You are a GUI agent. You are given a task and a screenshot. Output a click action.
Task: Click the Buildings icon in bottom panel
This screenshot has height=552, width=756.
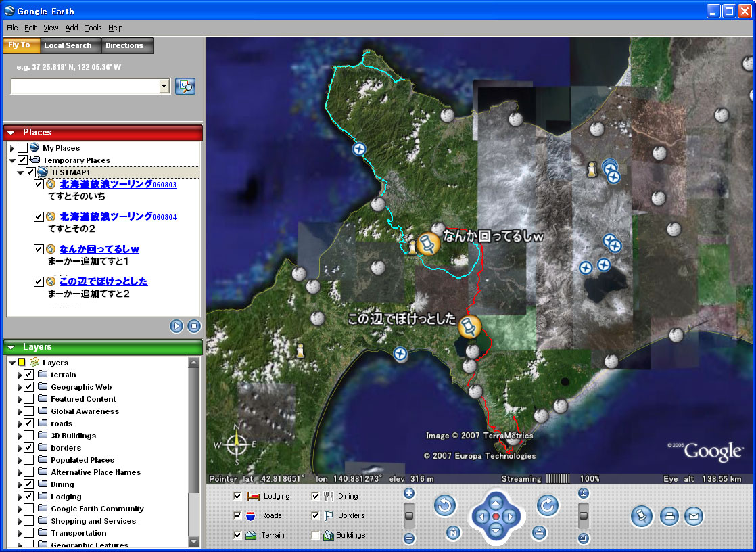[329, 535]
